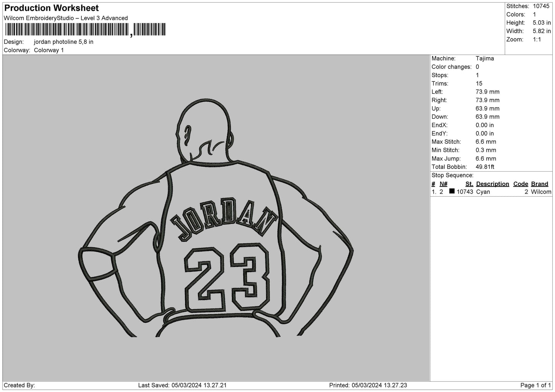Image resolution: width=555 pixels, height=392 pixels.
Task: Click the Right value 73.9 mm
Action: pyautogui.click(x=487, y=100)
